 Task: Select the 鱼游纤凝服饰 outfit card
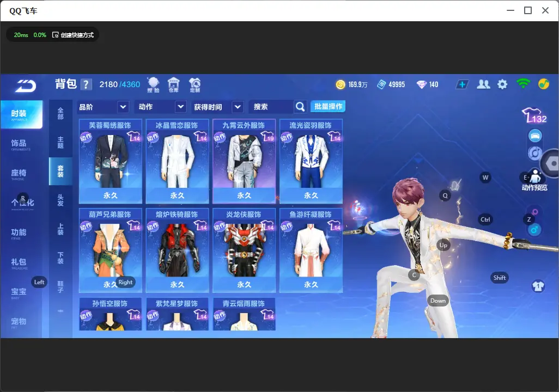pyautogui.click(x=311, y=250)
